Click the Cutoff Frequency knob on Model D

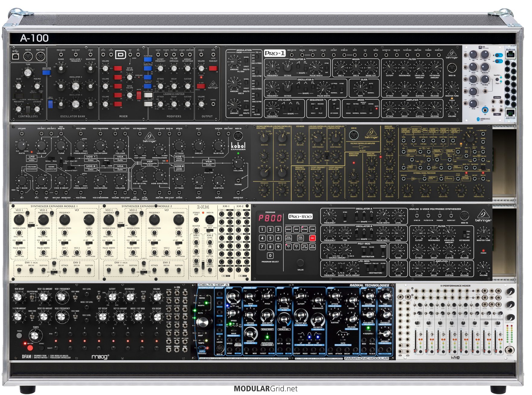pos(160,68)
